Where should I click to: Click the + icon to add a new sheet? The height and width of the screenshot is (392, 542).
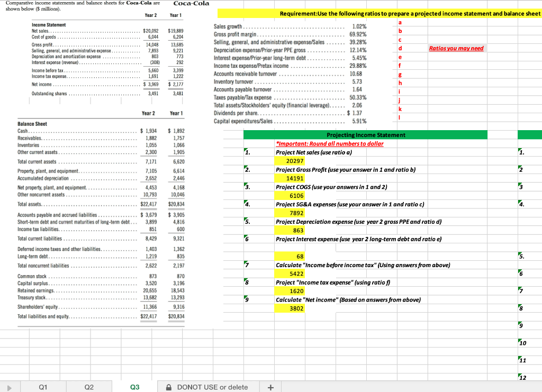[x=270, y=387]
